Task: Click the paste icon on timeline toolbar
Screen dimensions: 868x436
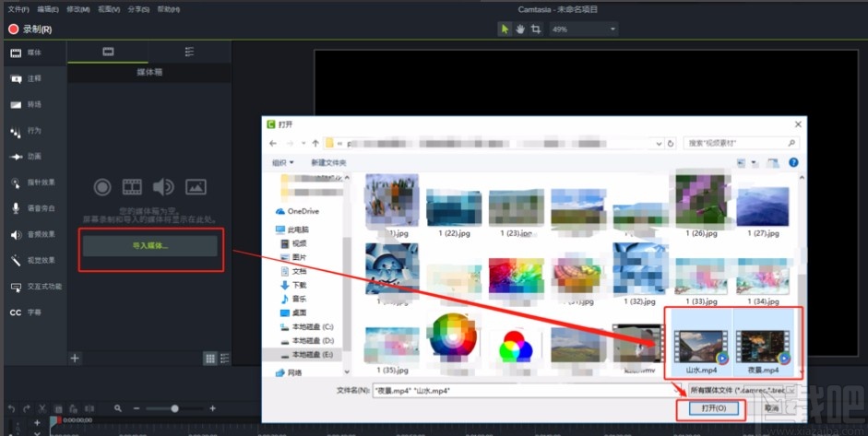Action: pos(73,409)
